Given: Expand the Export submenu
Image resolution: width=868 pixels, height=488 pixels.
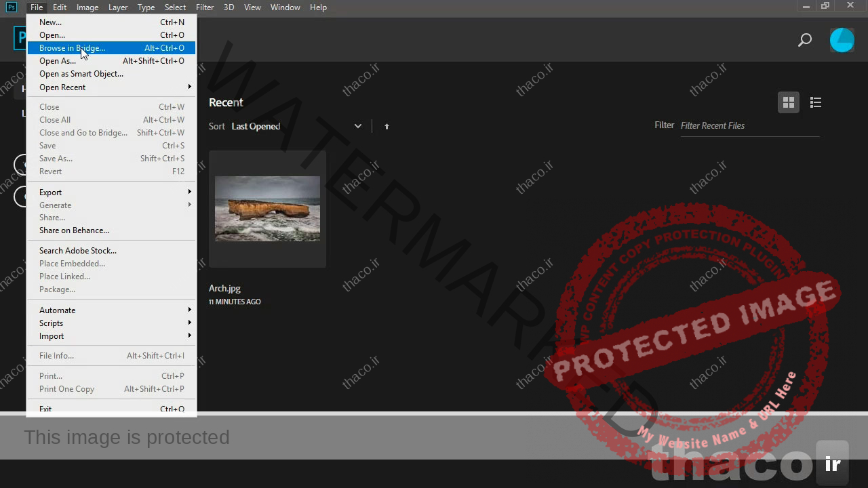Looking at the screenshot, I should point(111,192).
